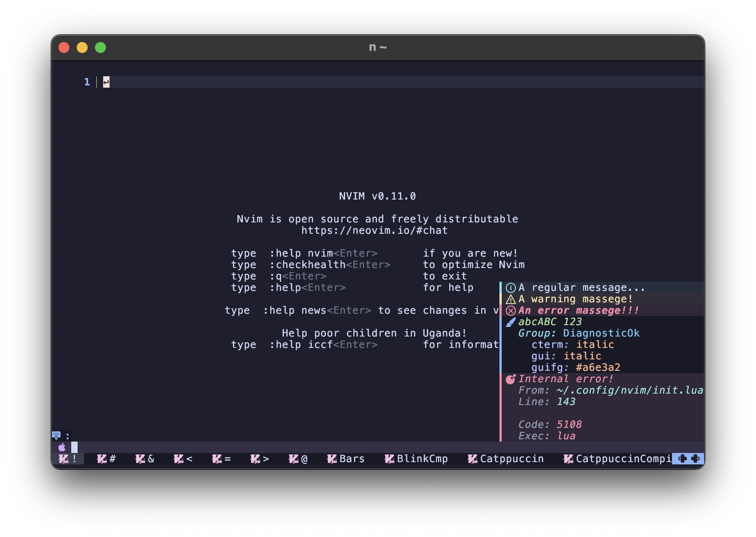Open the 'Catppuccin' buffer
This screenshot has width=756, height=537.
(511, 459)
